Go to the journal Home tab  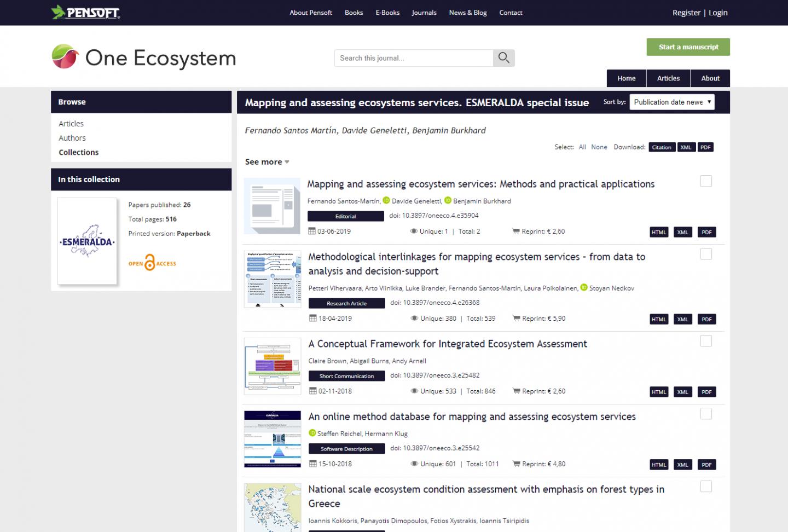pyautogui.click(x=626, y=78)
